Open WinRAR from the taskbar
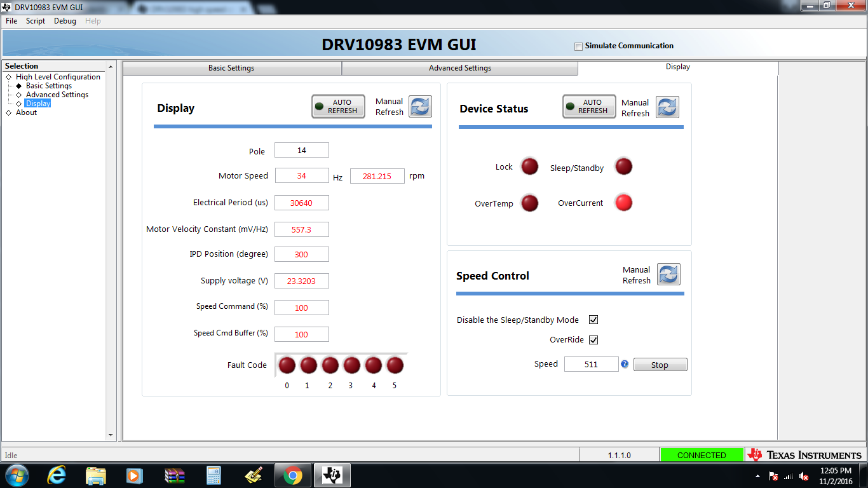Screen dimensions: 868x488 [x=174, y=475]
